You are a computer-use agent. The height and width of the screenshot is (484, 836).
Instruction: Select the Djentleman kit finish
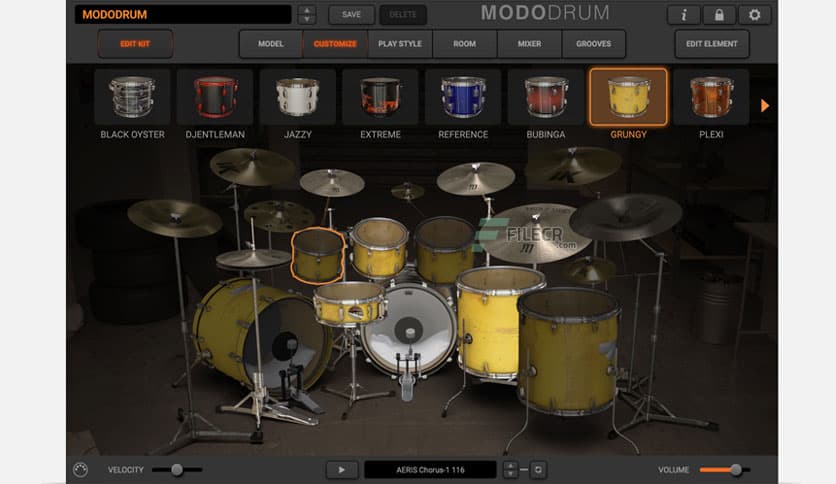(215, 96)
